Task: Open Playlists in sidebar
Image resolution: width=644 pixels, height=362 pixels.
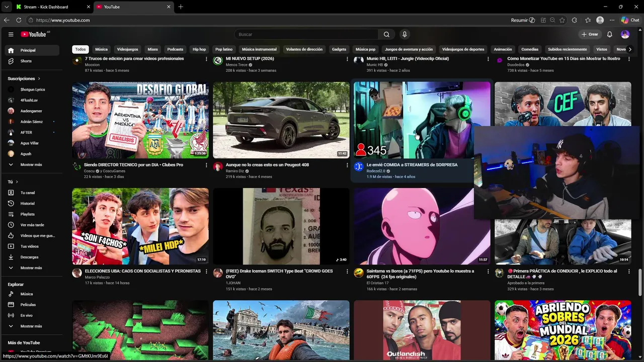Action: [31, 214]
